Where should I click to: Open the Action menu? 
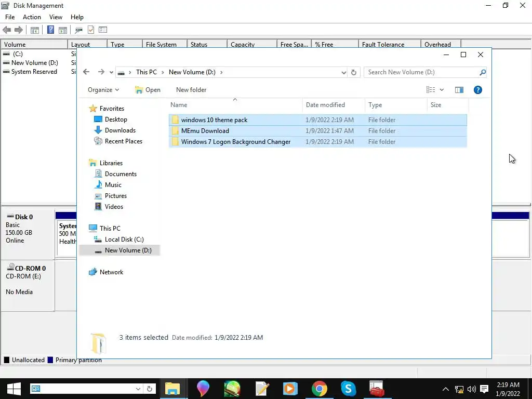point(32,17)
